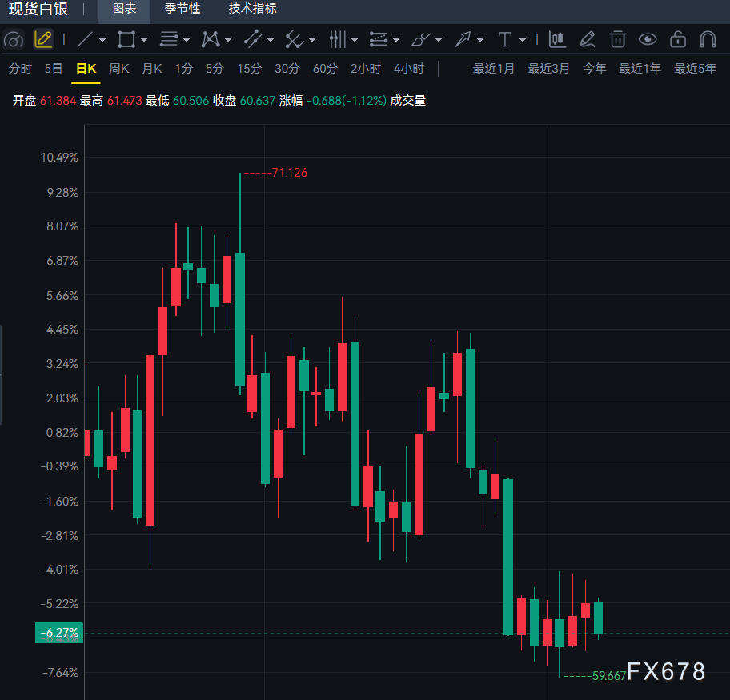Select the arrow drawing tool
The height and width of the screenshot is (700, 730).
(x=463, y=39)
